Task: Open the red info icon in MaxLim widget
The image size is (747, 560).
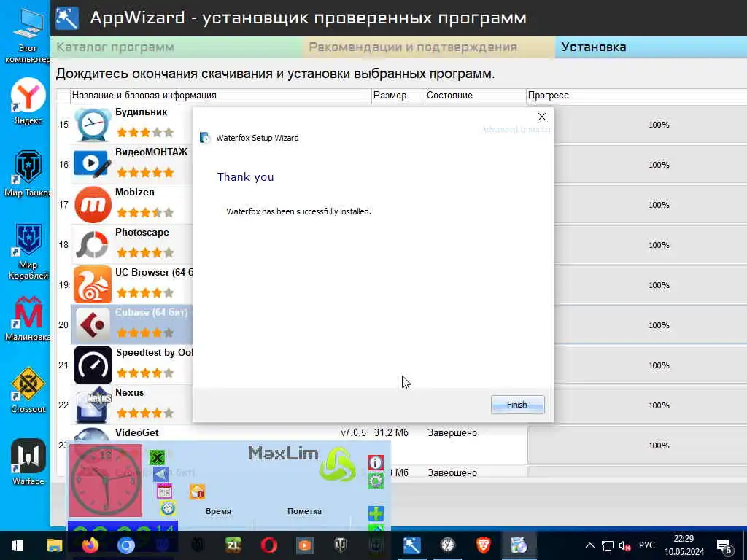Action: pyautogui.click(x=376, y=462)
